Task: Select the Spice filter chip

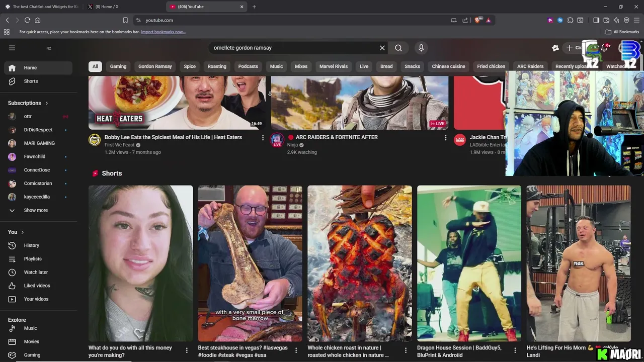Action: (x=190, y=66)
